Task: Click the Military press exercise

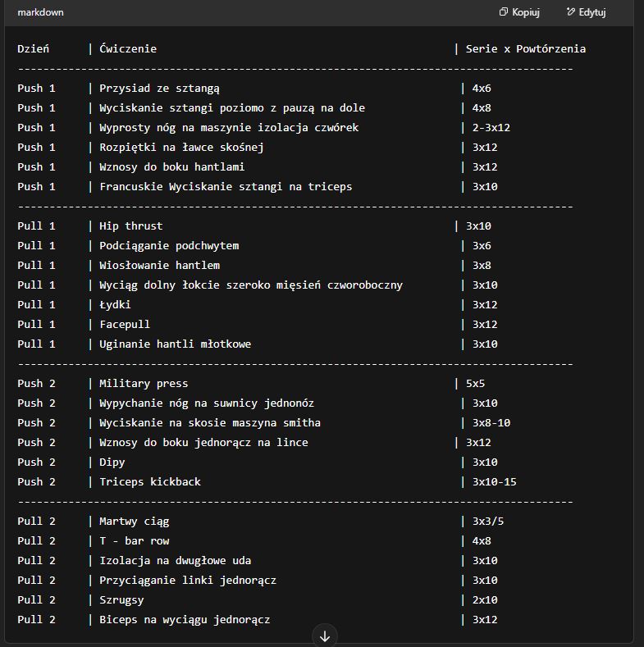Action: pyautogui.click(x=144, y=384)
